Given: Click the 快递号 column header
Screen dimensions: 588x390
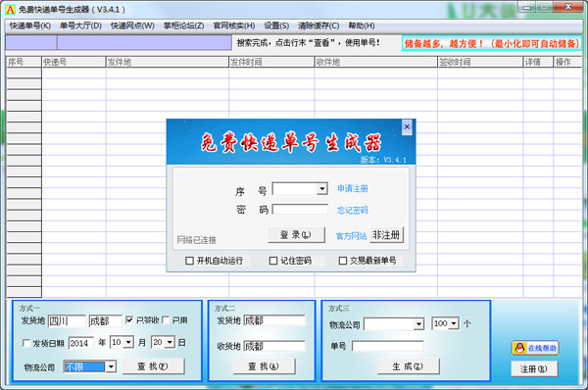Looking at the screenshot, I should coord(73,62).
